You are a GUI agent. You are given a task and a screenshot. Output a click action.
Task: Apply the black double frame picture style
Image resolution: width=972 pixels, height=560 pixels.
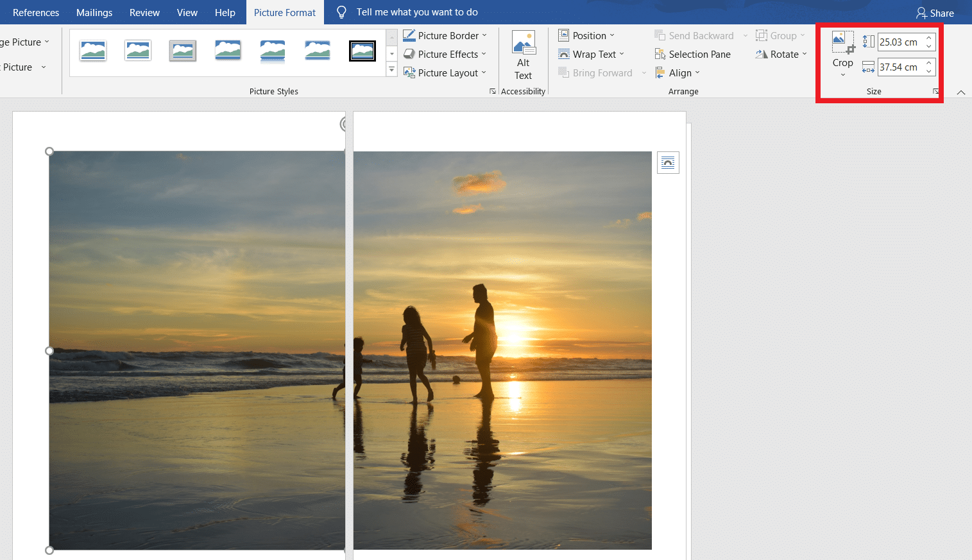click(x=362, y=51)
